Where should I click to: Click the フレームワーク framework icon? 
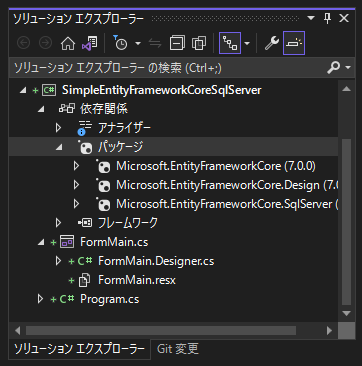click(x=85, y=223)
